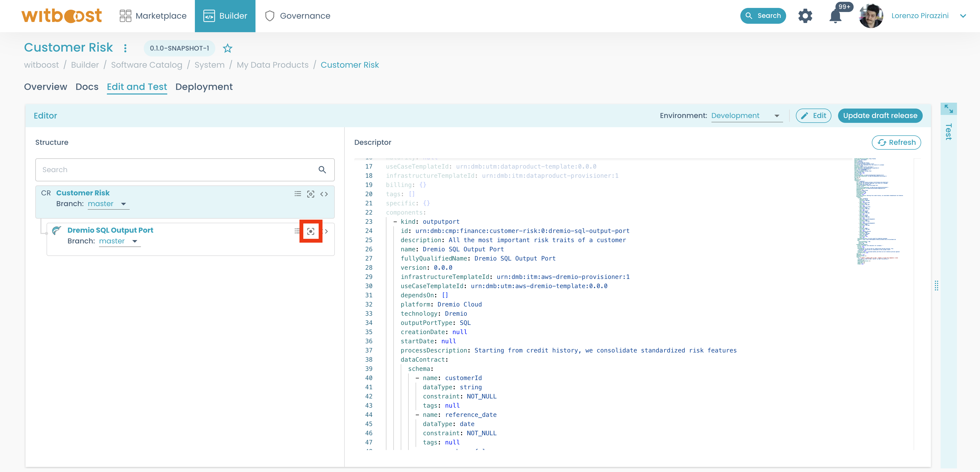
Task: Open Dremio output port branch dropdown
Action: 119,241
